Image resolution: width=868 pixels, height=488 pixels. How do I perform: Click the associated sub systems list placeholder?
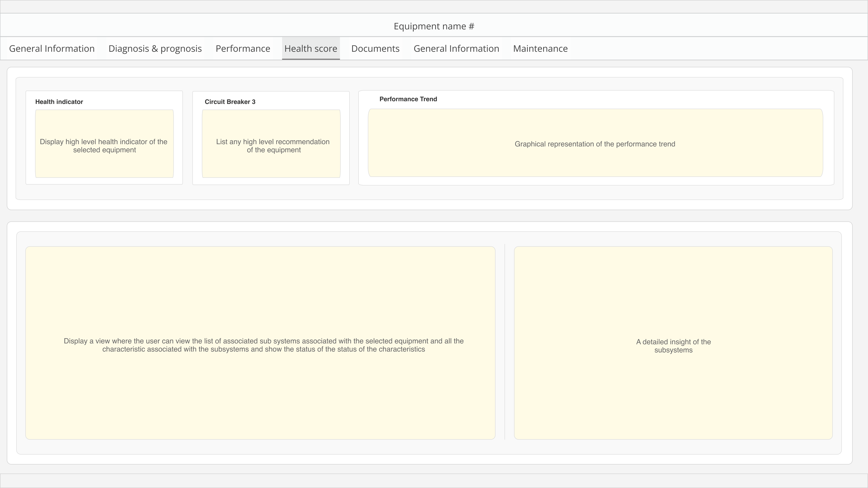(x=260, y=343)
